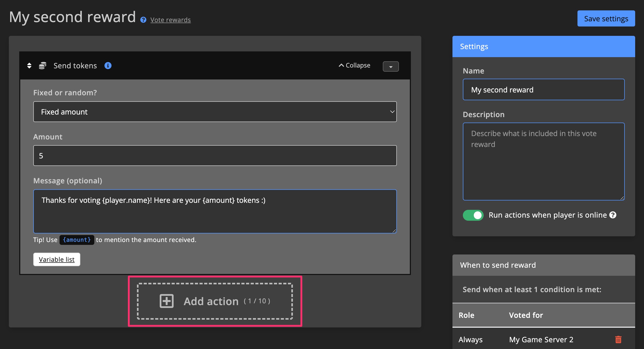The width and height of the screenshot is (644, 349).
Task: Open the action options dropdown on card corner
Action: [x=391, y=66]
